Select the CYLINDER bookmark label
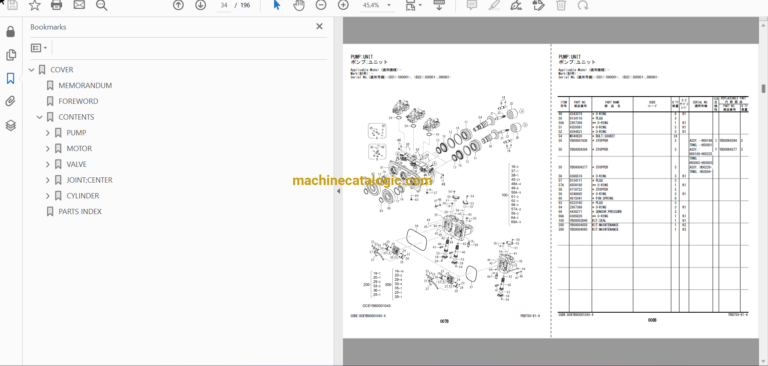This screenshot has height=366, width=768. pos(83,195)
